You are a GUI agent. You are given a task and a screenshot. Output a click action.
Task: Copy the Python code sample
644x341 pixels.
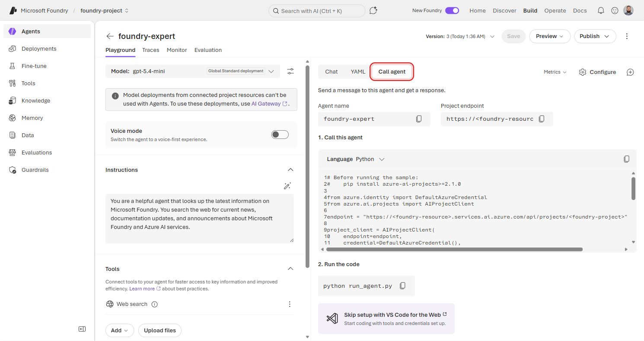[627, 159]
